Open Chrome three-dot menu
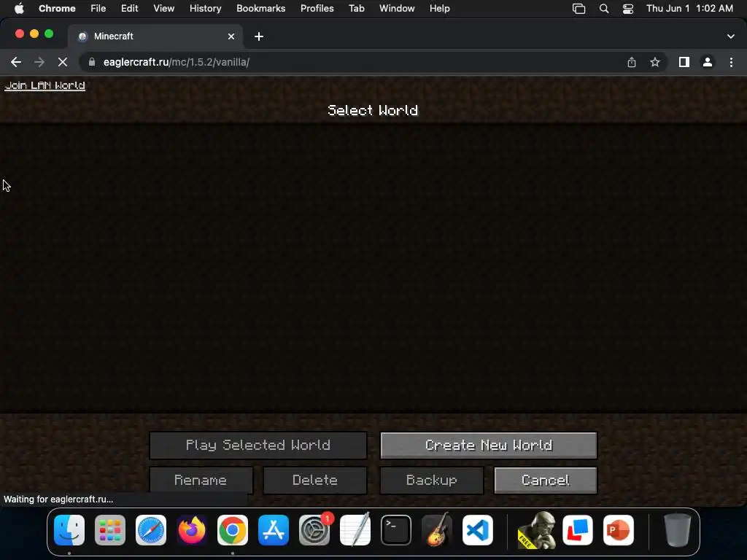This screenshot has width=747, height=560. click(x=731, y=62)
